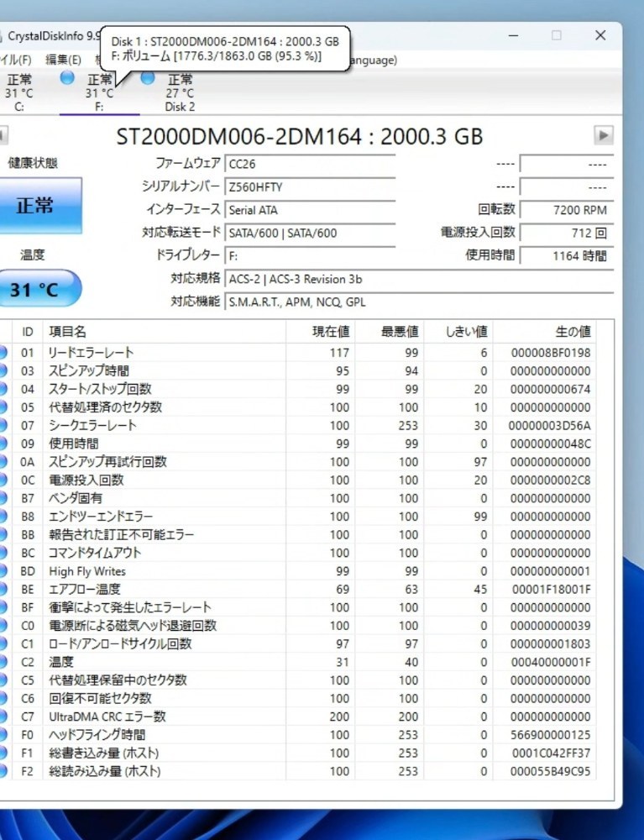644x840 pixels.
Task: Click the raw value 566900000125
Action: pos(550,736)
